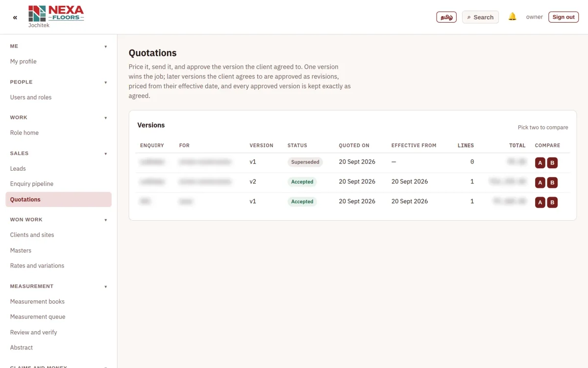Pick Superseded v1 row as compare B
588x368 pixels.
click(x=552, y=163)
